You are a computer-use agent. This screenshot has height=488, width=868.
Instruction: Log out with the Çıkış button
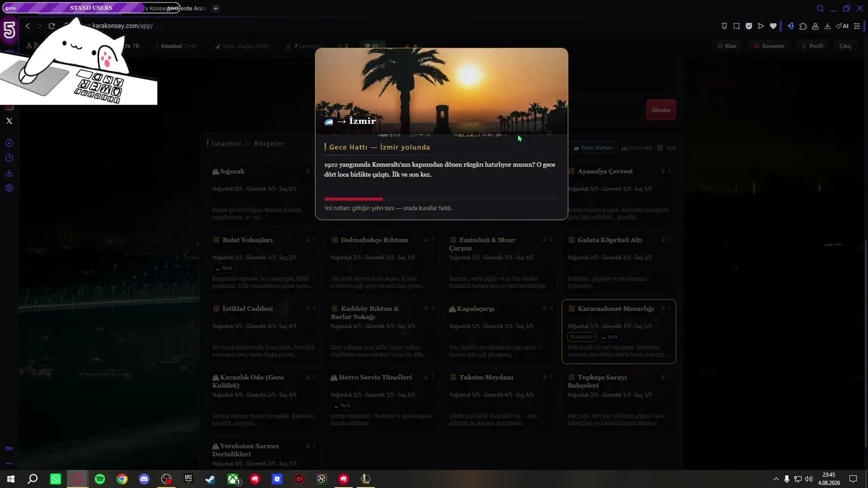click(x=845, y=46)
